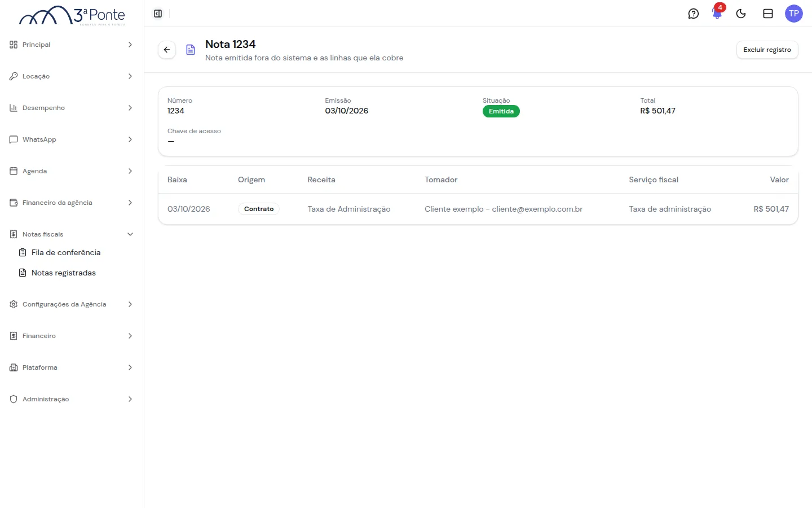
Task: Expand the Plataforma menu chevron
Action: click(130, 367)
